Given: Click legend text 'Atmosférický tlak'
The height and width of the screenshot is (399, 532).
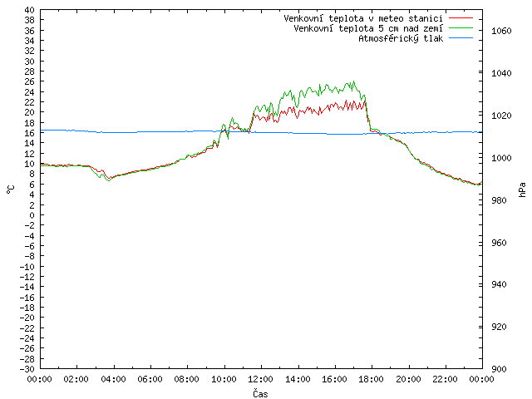Looking at the screenshot, I should 401,38.
